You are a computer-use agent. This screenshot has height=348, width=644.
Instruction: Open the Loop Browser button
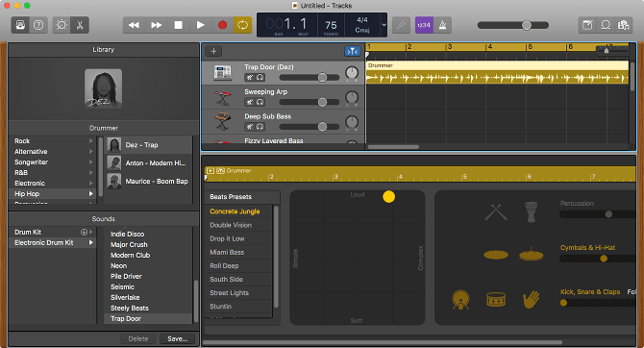[x=606, y=25]
